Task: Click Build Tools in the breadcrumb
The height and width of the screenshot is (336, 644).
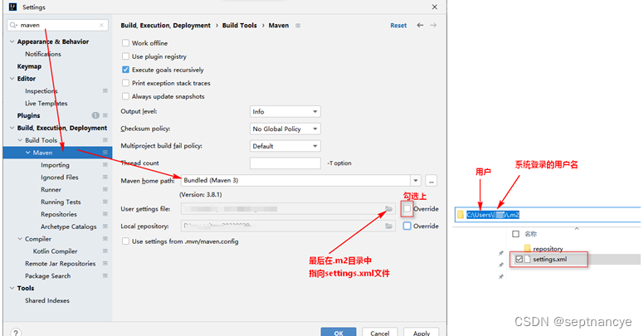Action: tap(240, 26)
